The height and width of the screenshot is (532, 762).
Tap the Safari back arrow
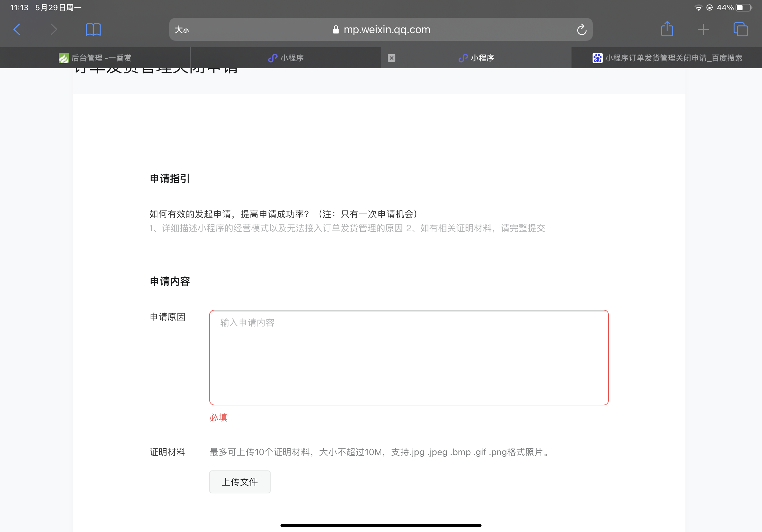coord(17,29)
